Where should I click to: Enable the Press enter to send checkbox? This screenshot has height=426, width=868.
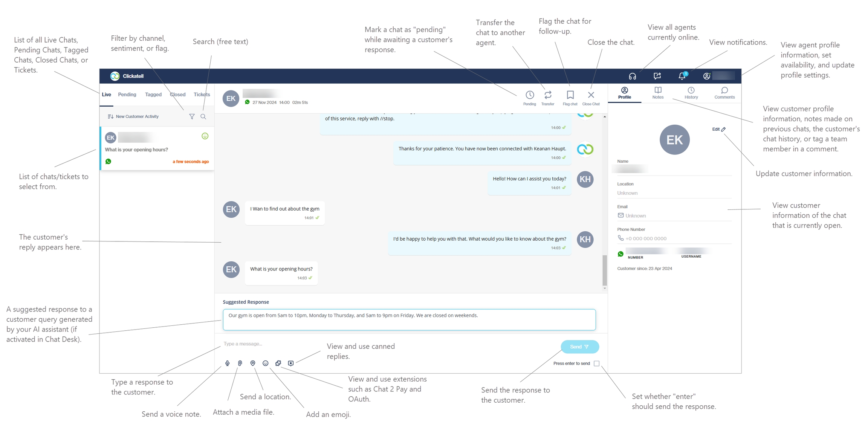[x=596, y=363]
